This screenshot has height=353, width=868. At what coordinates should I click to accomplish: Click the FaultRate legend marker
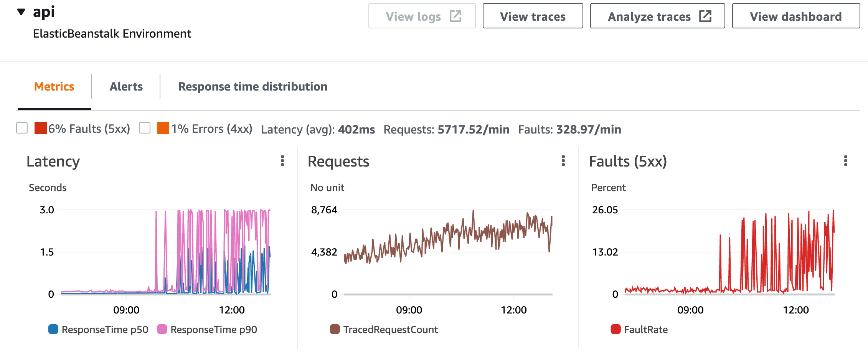(616, 329)
